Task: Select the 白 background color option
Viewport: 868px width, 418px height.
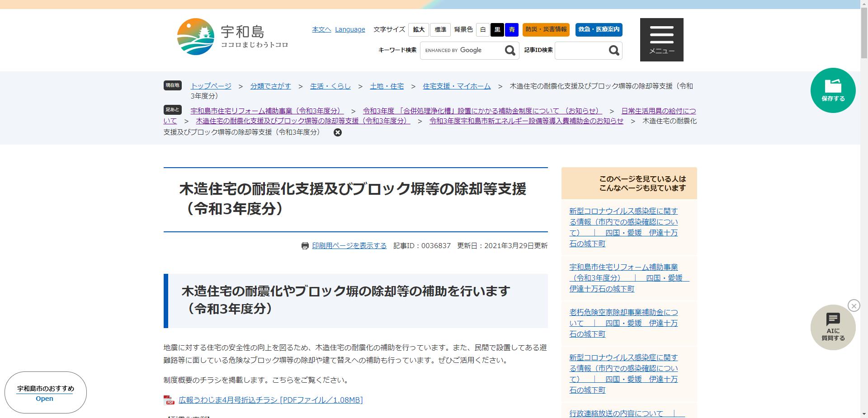Action: tap(483, 30)
